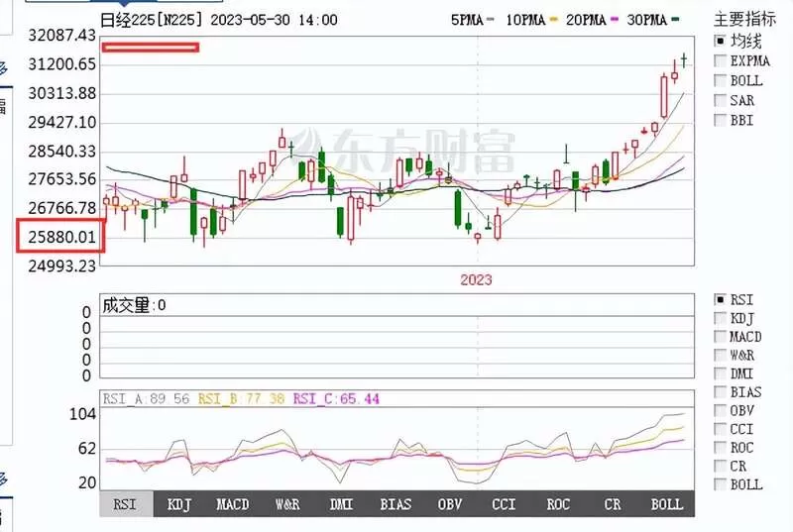793x532 pixels.
Task: Select the KDJ option in right list
Action: [x=721, y=318]
